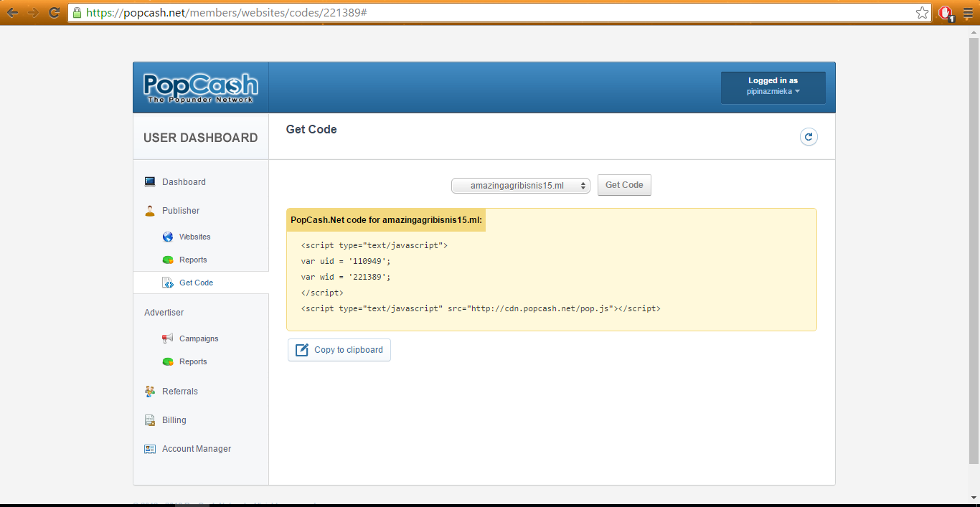This screenshot has width=980, height=507.
Task: Open Advertiser Reports link
Action: tap(193, 361)
